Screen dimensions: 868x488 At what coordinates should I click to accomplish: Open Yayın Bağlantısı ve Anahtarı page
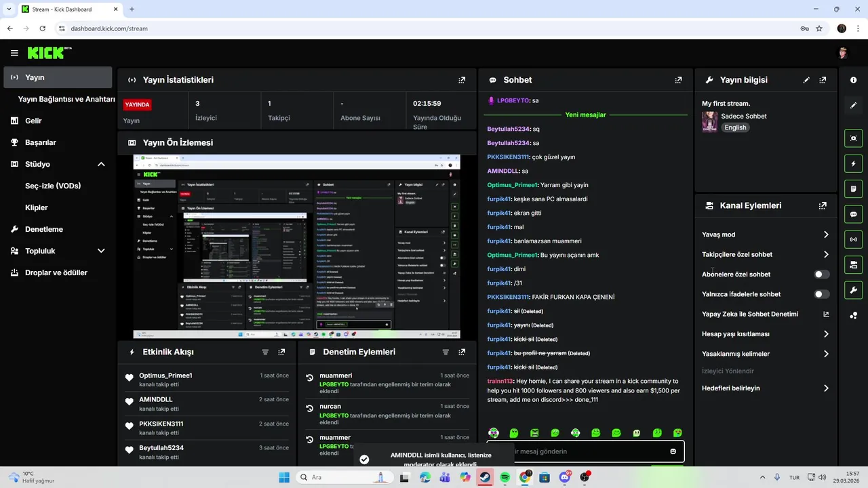point(66,99)
